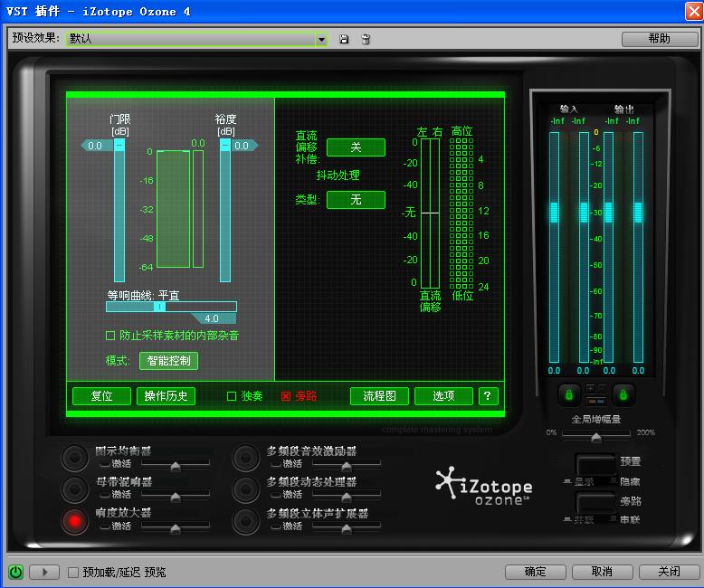Click the delete preset trash icon
704x588 pixels.
(366, 39)
